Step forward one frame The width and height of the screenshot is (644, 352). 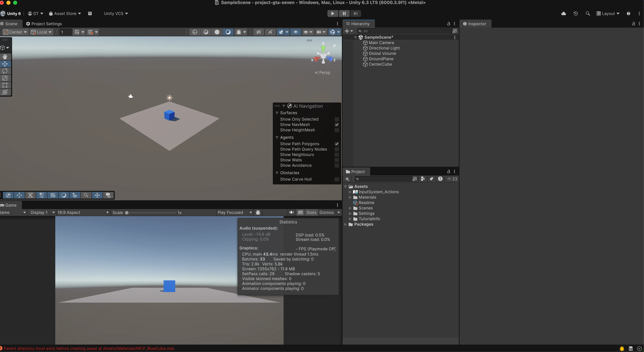[356, 13]
